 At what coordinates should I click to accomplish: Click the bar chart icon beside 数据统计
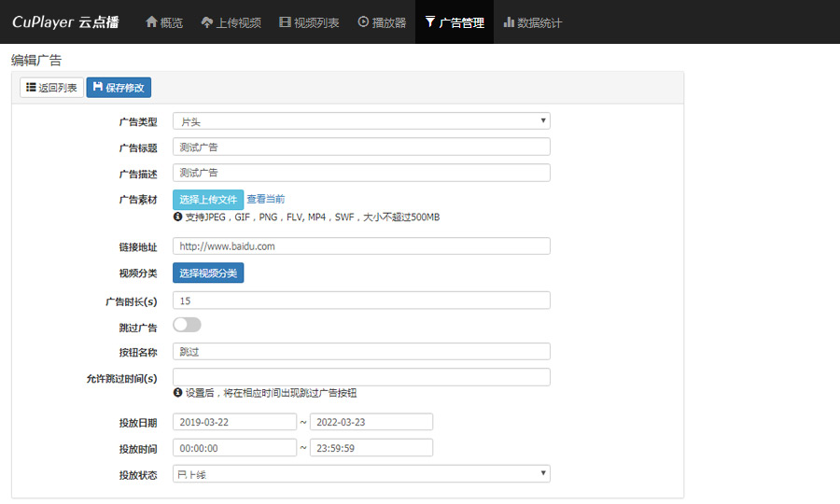pos(509,22)
